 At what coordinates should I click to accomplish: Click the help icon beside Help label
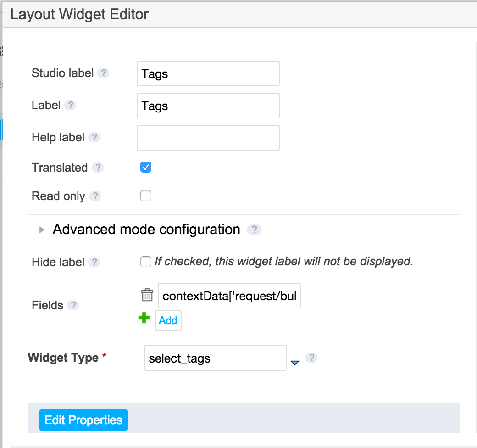(94, 137)
